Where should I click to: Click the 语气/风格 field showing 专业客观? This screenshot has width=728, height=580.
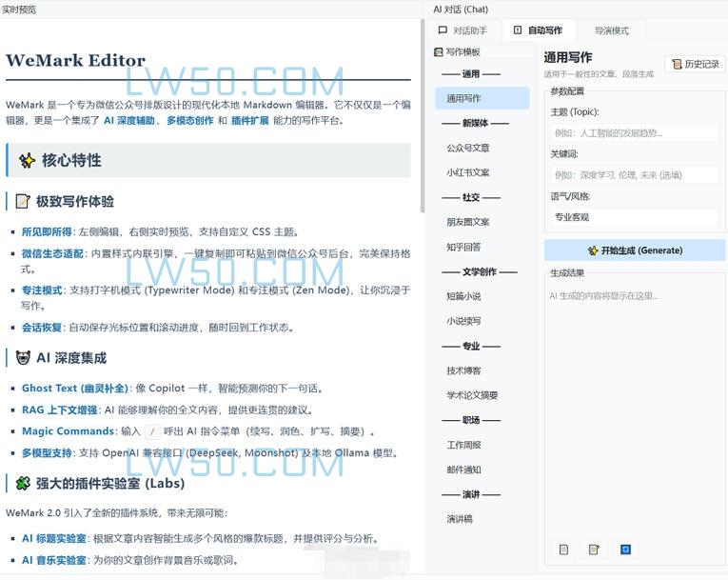635,217
